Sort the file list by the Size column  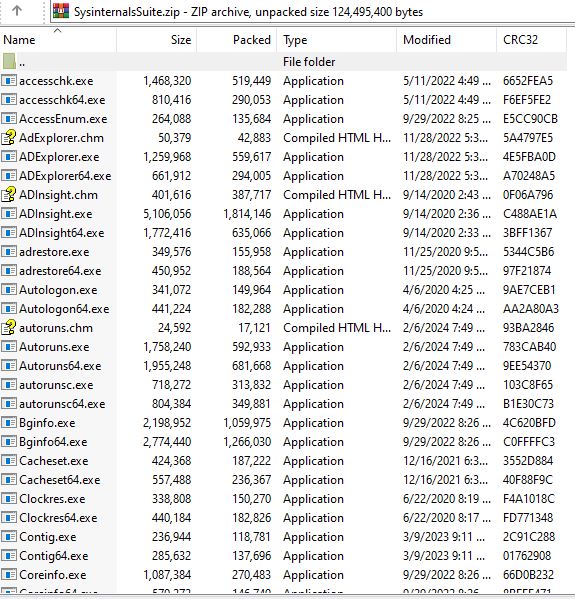[157, 40]
